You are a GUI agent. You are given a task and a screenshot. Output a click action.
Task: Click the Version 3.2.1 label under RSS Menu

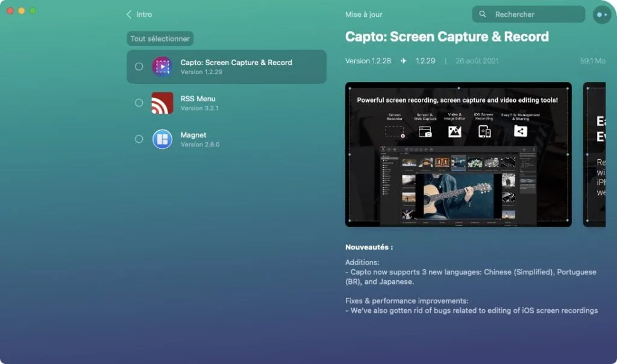pos(199,108)
